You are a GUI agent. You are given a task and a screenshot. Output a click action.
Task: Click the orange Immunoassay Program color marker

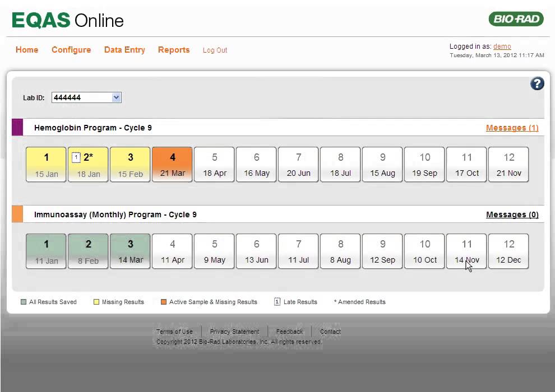[x=17, y=214]
